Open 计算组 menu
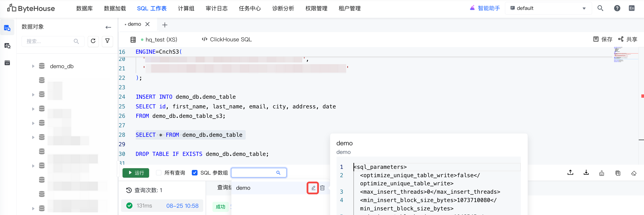 [186, 8]
